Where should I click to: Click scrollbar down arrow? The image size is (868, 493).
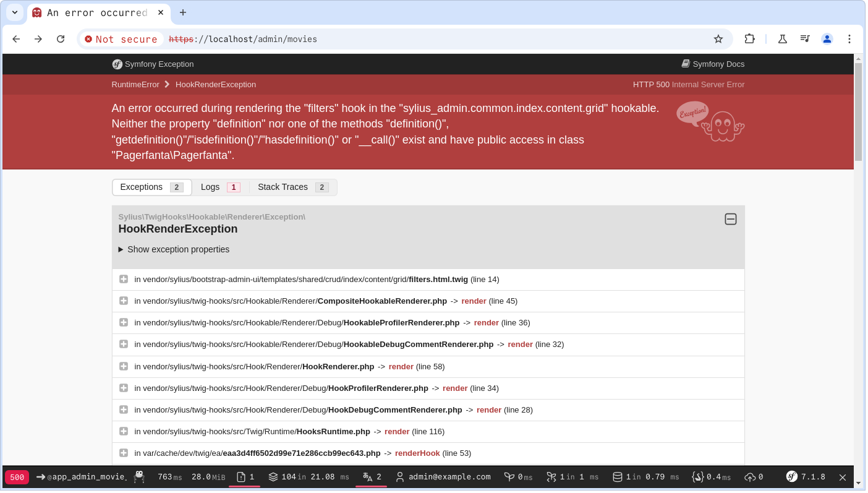tap(858, 482)
